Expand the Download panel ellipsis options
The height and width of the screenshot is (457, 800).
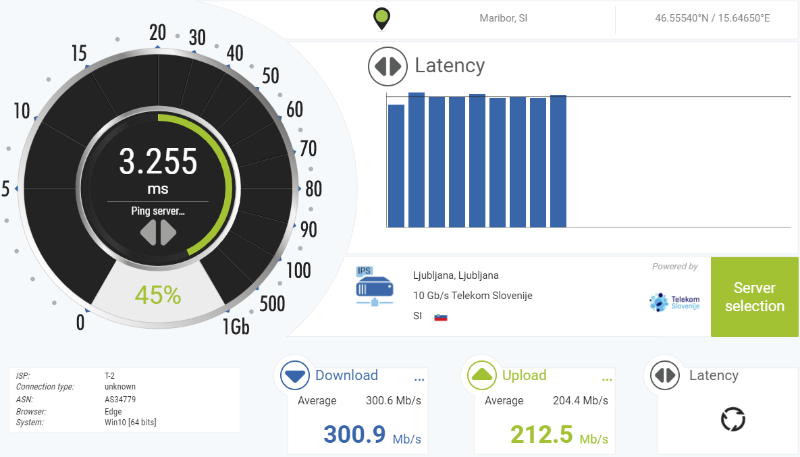(420, 380)
